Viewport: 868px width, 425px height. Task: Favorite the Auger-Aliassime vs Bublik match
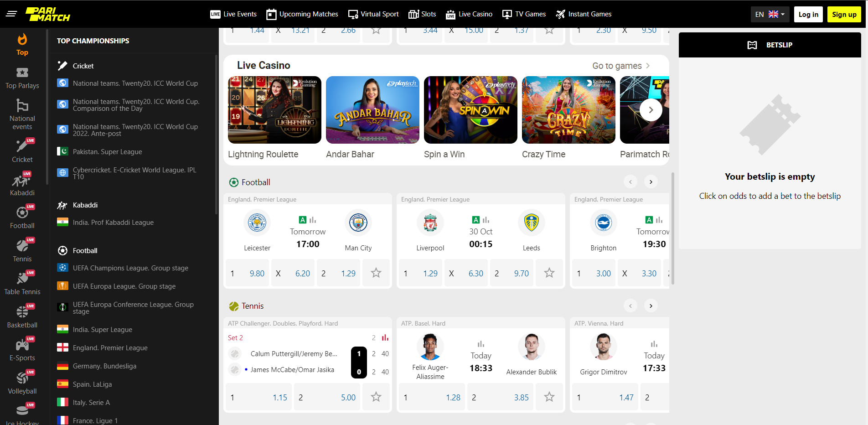coord(549,397)
